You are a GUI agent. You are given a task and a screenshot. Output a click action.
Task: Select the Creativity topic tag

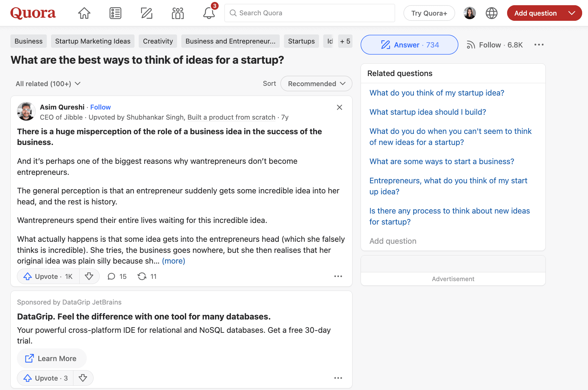point(158,41)
